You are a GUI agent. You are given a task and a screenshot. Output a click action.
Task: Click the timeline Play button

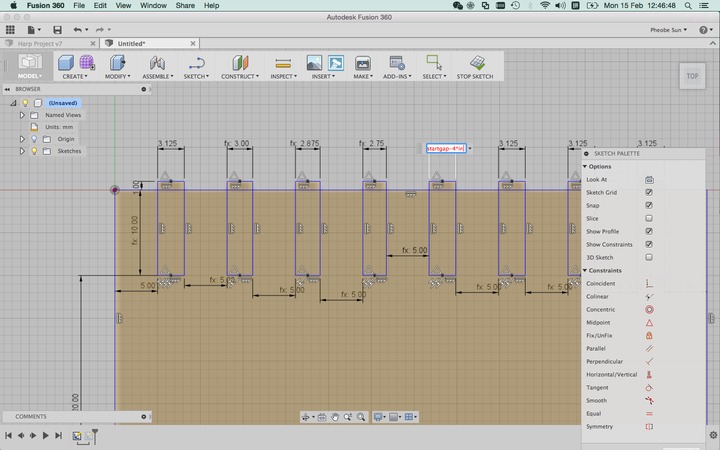pos(45,435)
